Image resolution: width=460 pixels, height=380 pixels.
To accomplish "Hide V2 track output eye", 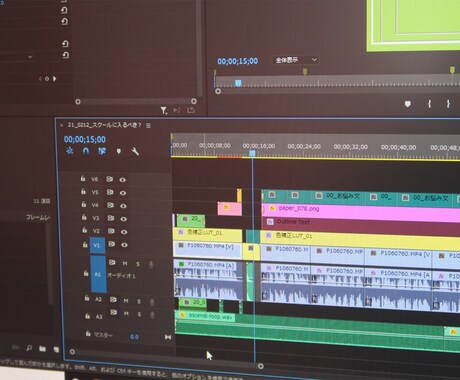I will (x=124, y=232).
